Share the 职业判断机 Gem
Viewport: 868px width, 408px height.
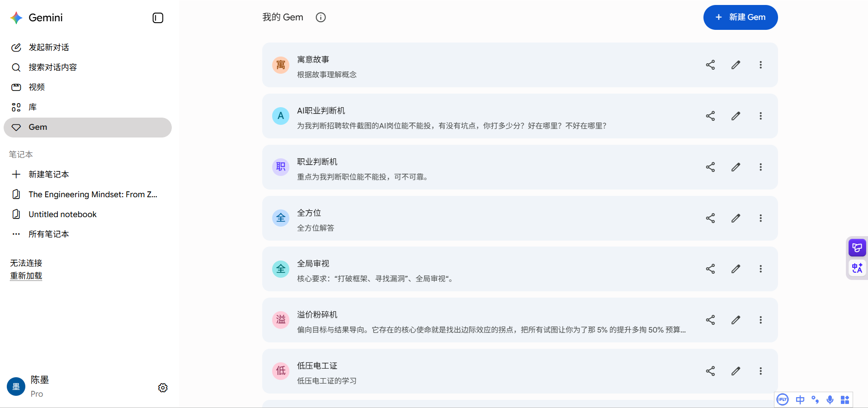pos(710,167)
